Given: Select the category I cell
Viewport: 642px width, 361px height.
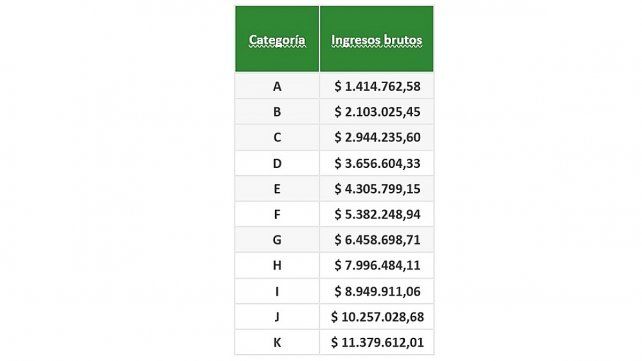Looking at the screenshot, I should 277,291.
